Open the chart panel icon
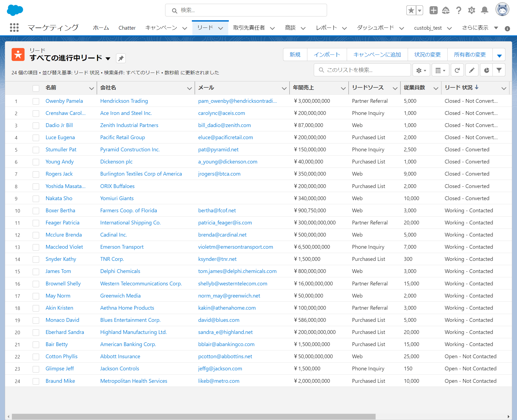The image size is (517, 420). point(486,70)
